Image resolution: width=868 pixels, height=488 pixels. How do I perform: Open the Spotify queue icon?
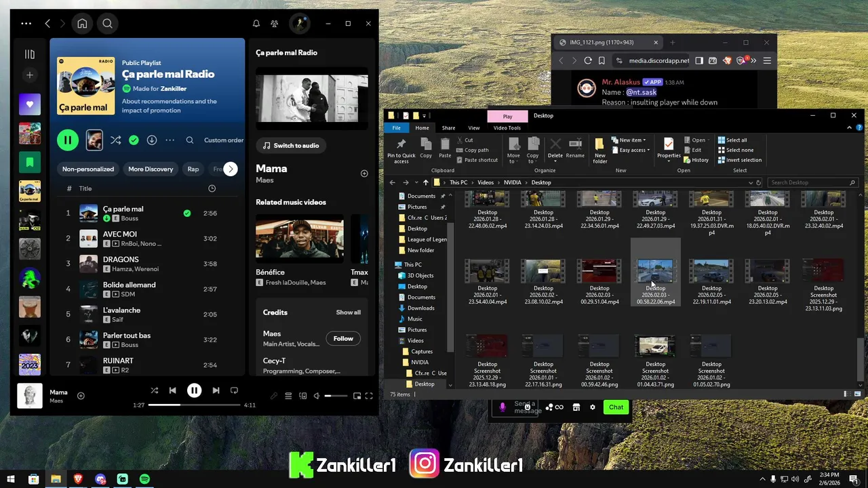[288, 396]
